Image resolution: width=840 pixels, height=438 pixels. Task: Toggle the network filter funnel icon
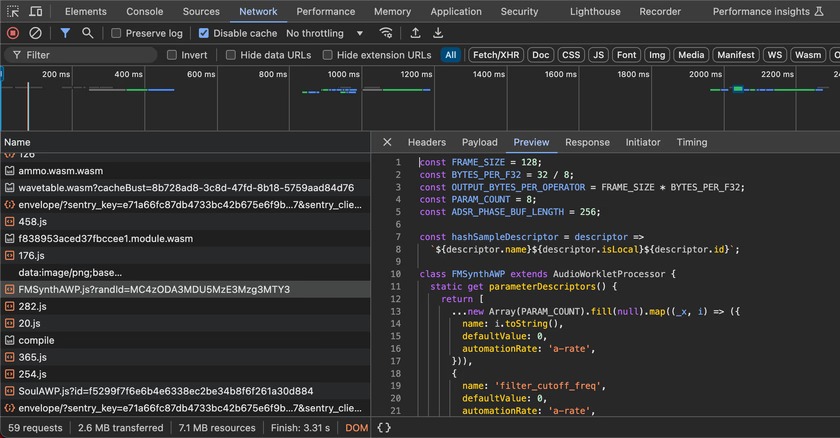tap(65, 33)
